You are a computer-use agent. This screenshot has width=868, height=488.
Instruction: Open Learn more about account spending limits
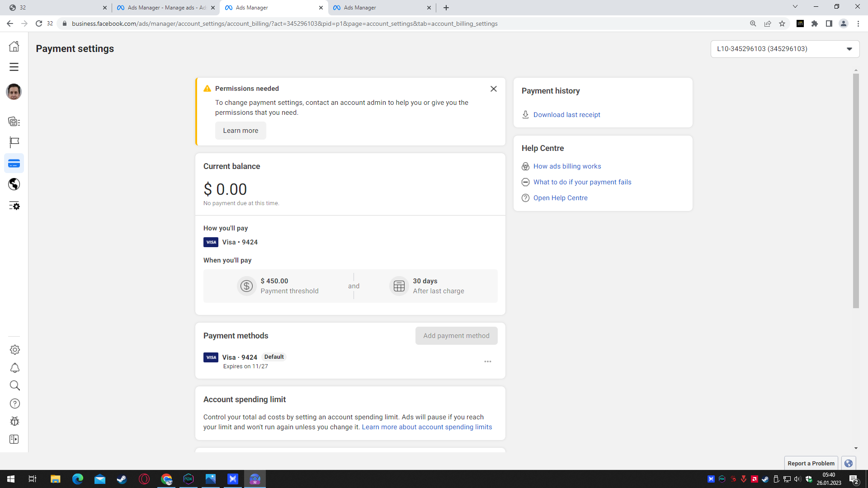(x=427, y=427)
